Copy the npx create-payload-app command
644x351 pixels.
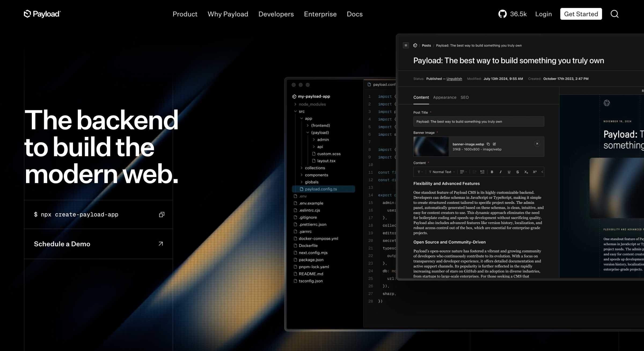(x=162, y=215)
